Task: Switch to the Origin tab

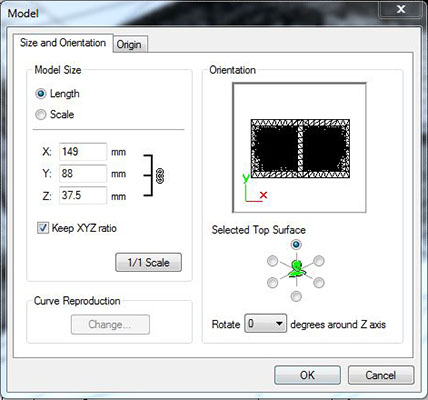Action: [x=129, y=44]
